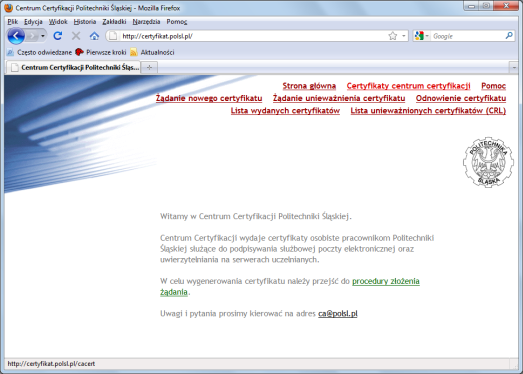Screen dimensions: 523x374
Task: Click the Stop loading X icon
Action: 76,36
